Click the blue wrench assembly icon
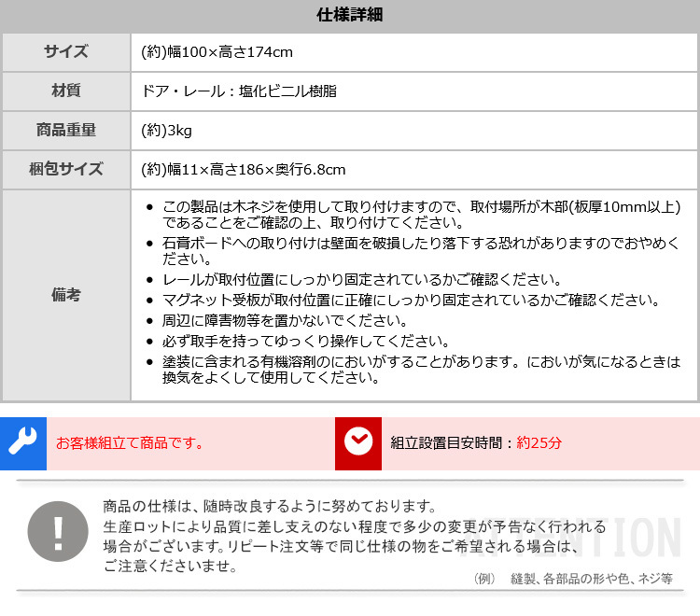 tap(22, 442)
